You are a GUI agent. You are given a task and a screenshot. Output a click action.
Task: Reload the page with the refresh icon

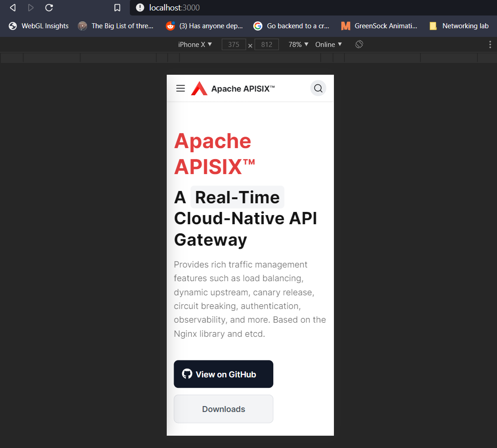coord(49,8)
